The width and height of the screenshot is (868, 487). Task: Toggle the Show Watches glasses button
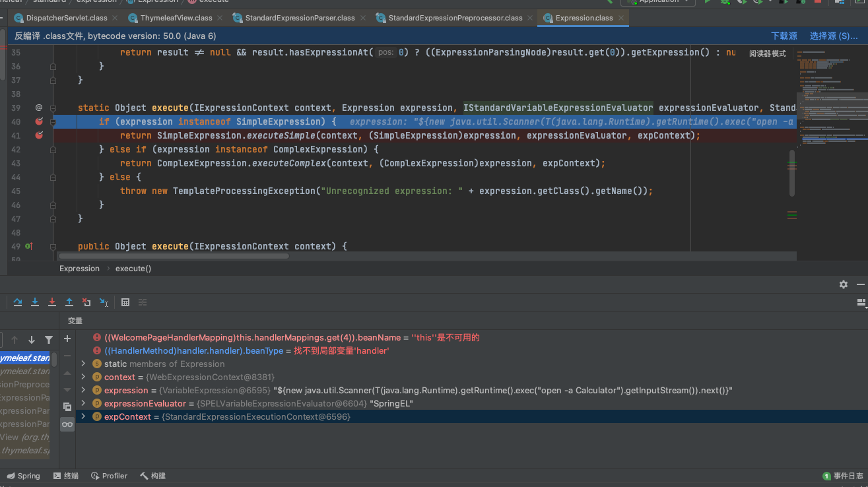(67, 424)
